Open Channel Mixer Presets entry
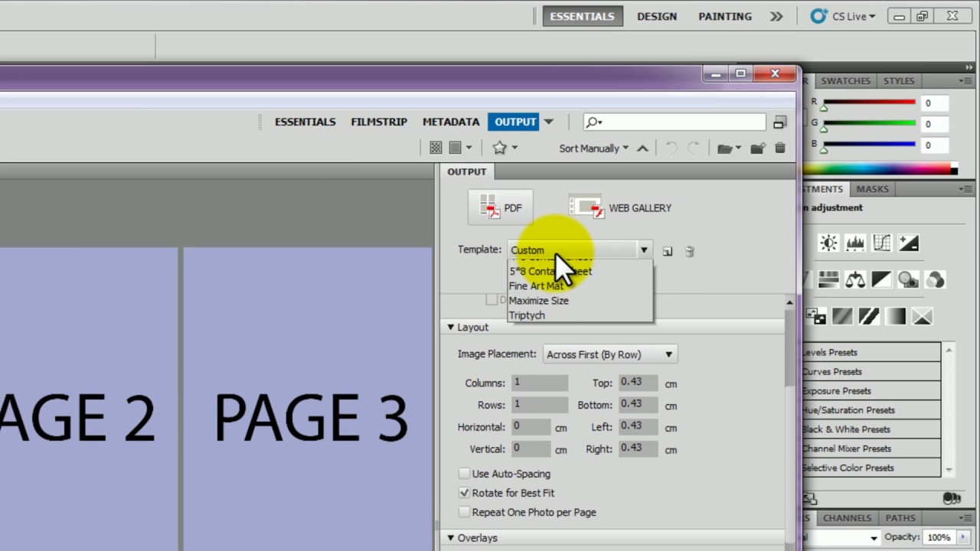Viewport: 980px width, 551px height. [x=871, y=448]
